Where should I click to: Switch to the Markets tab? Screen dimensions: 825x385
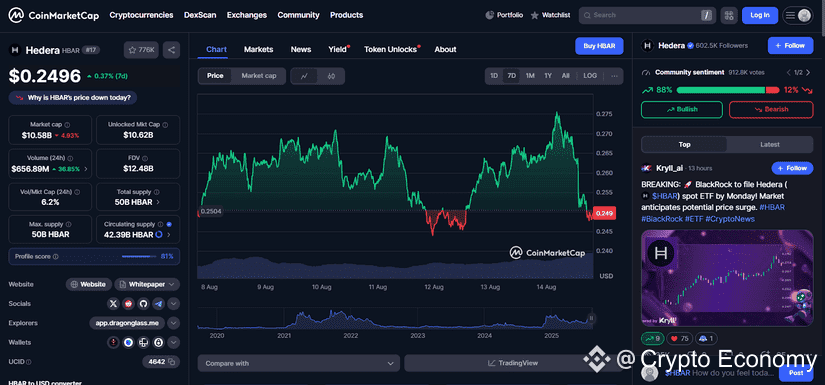[x=258, y=49]
